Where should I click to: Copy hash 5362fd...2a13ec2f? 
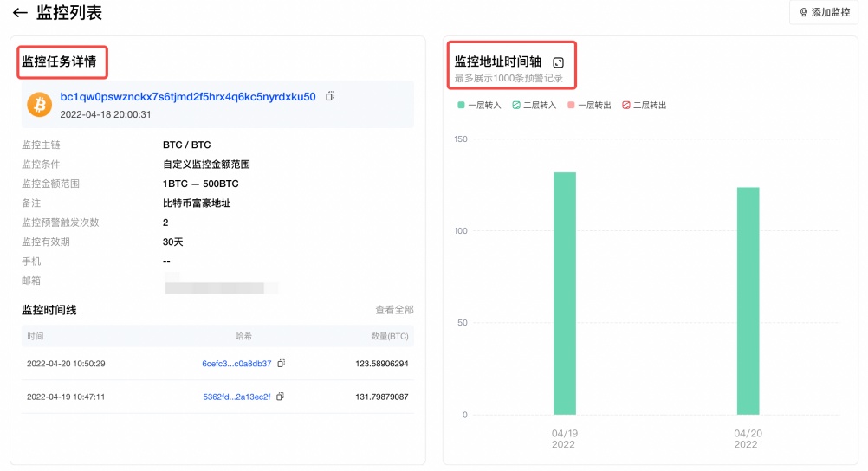(280, 397)
